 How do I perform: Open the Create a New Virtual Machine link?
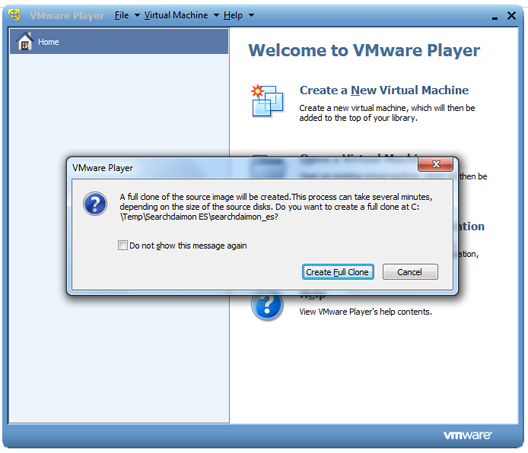[x=384, y=90]
